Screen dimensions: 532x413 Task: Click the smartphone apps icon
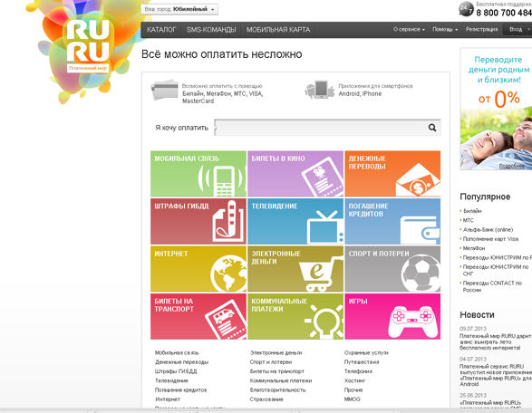[x=320, y=90]
